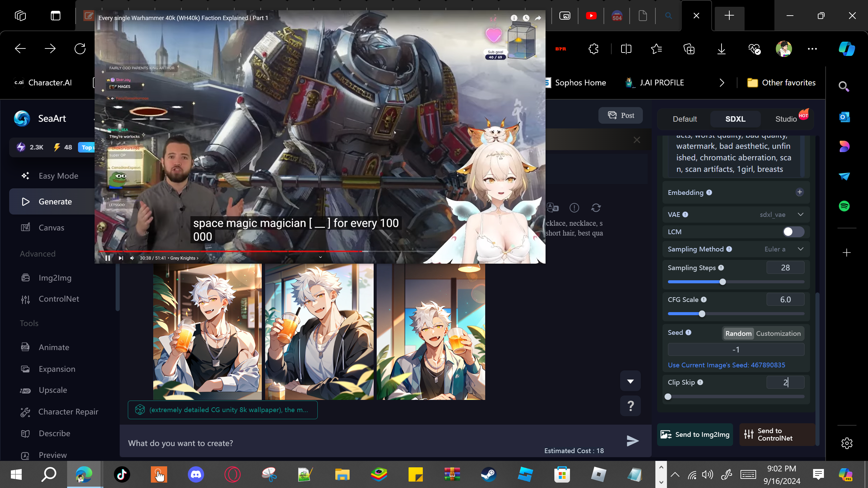
Task: Use the current image's seed link
Action: (726, 365)
